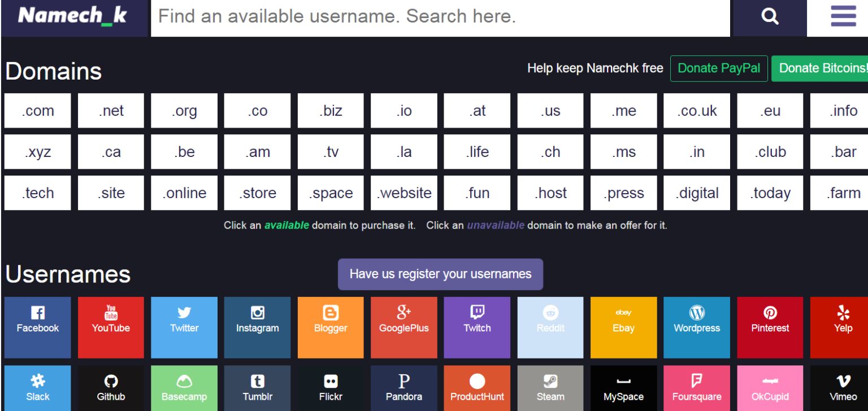Screen dimensions: 868x411
Task: Click the .xyz domain tile
Action: pyautogui.click(x=38, y=152)
